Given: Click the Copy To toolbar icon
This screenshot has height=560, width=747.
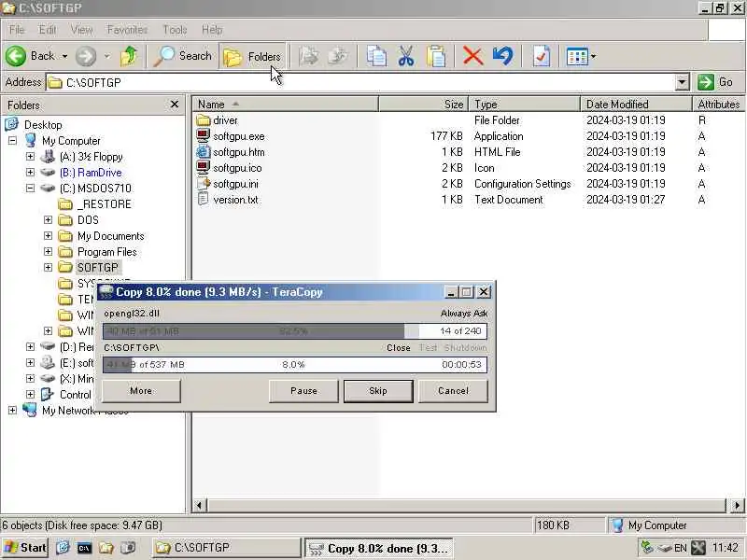Looking at the screenshot, I should coord(338,56).
